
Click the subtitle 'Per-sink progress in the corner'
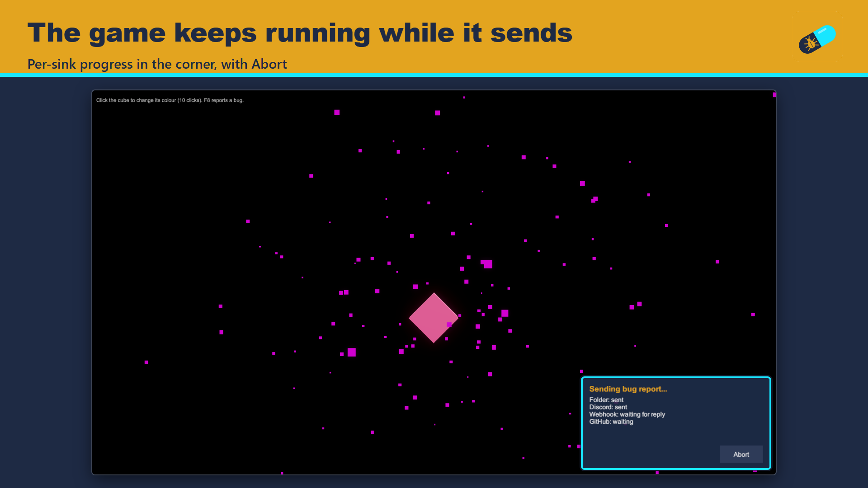[157, 64]
